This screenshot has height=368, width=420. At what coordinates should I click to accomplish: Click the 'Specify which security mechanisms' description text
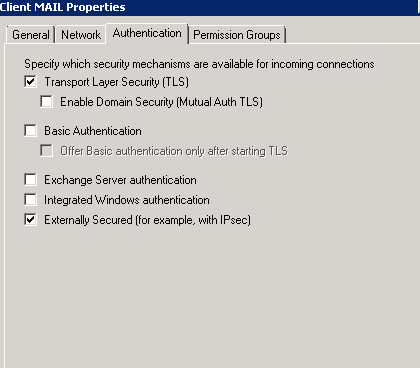[199, 64]
